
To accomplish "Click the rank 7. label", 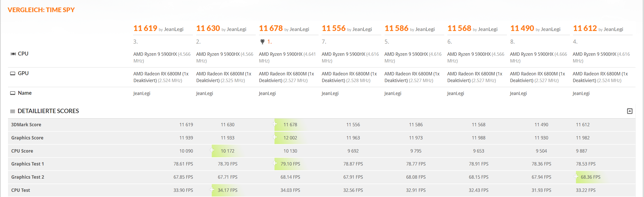I will pyautogui.click(x=324, y=42).
